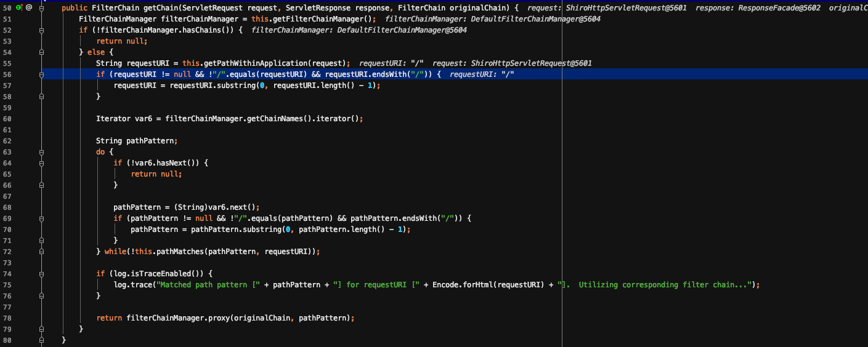Click the fold end marker on line 80

point(41,340)
